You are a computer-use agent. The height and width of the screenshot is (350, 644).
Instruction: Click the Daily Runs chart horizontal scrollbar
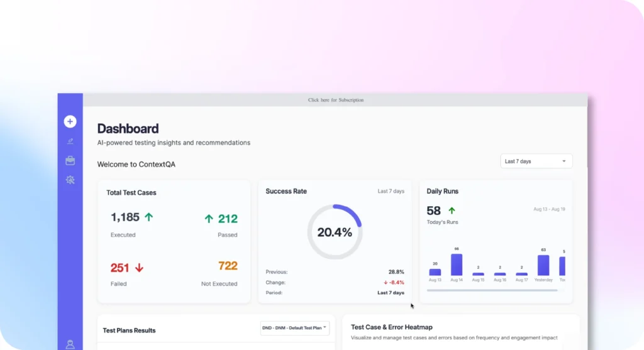click(492, 290)
